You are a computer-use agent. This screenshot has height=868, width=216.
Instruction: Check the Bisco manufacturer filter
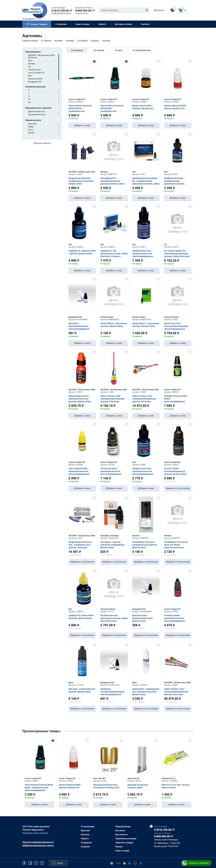pyautogui.click(x=26, y=61)
